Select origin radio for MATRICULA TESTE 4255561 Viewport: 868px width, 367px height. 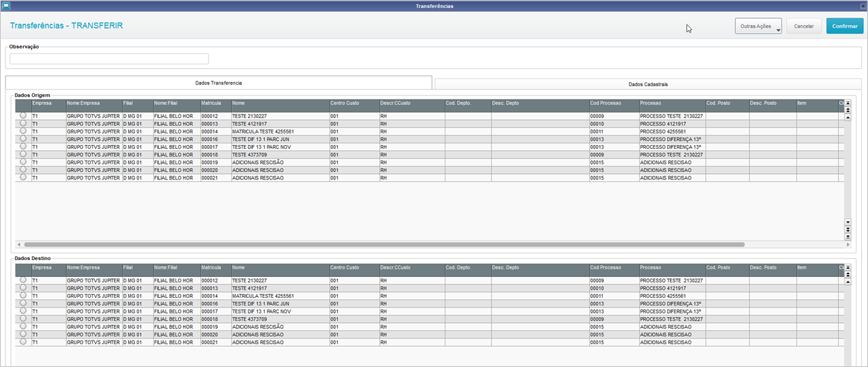click(23, 131)
